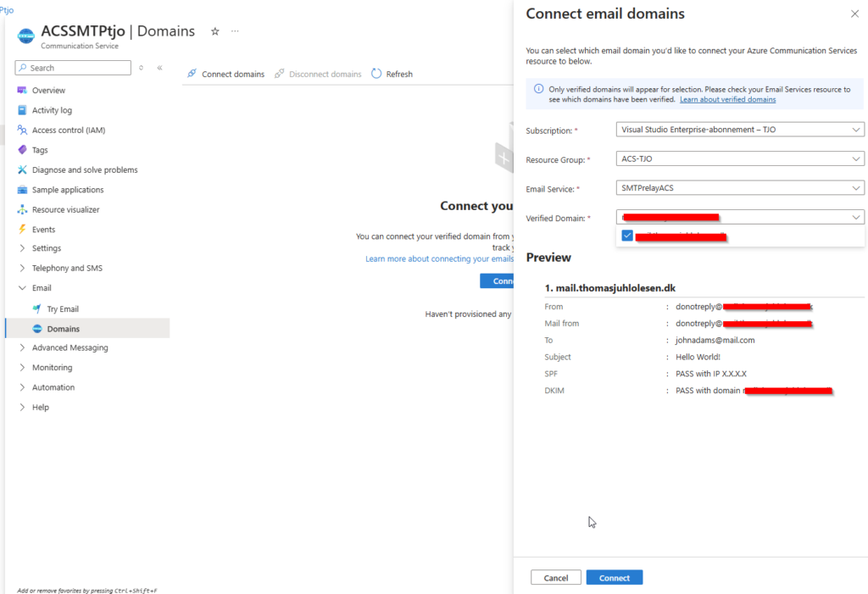
Task: Expand the Help section
Action: (x=22, y=408)
